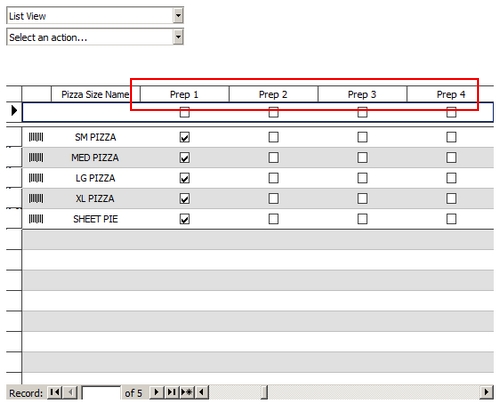Jump to the last record
The width and height of the screenshot is (500, 404).
(172, 392)
